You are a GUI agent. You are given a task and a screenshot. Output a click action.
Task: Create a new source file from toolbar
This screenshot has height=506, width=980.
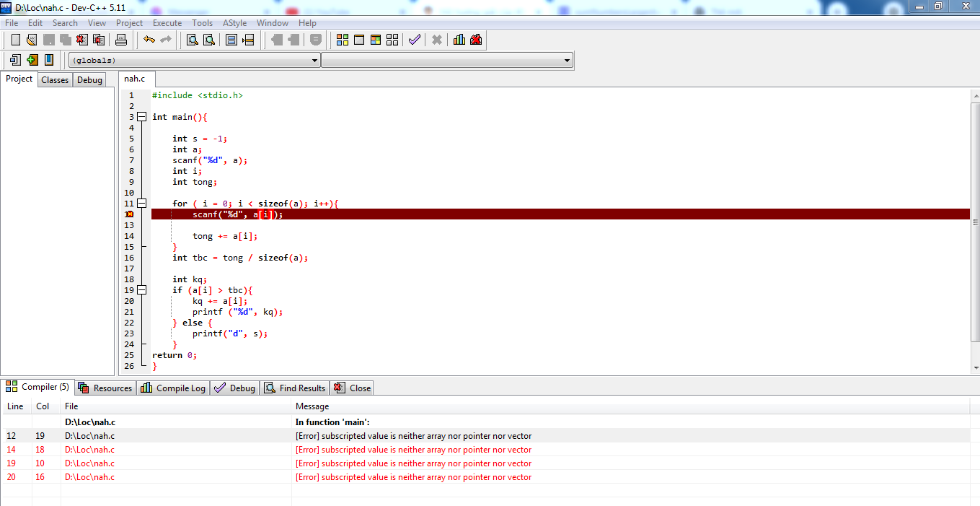coord(16,40)
